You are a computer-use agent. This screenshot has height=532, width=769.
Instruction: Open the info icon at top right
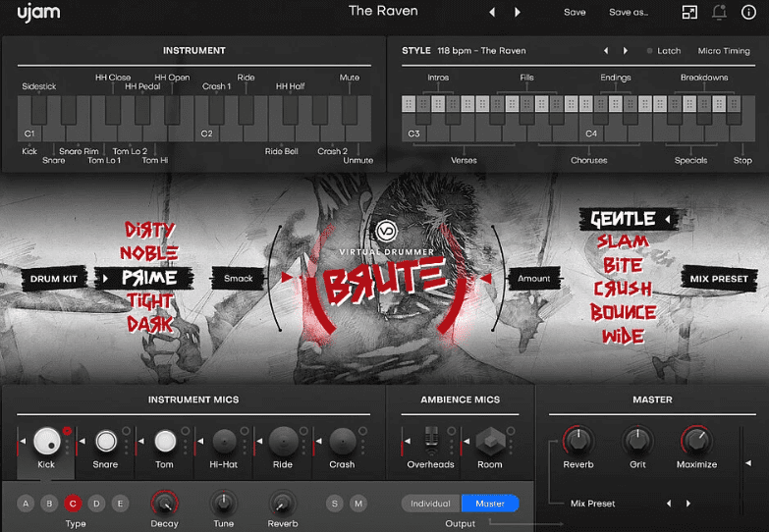pos(748,12)
